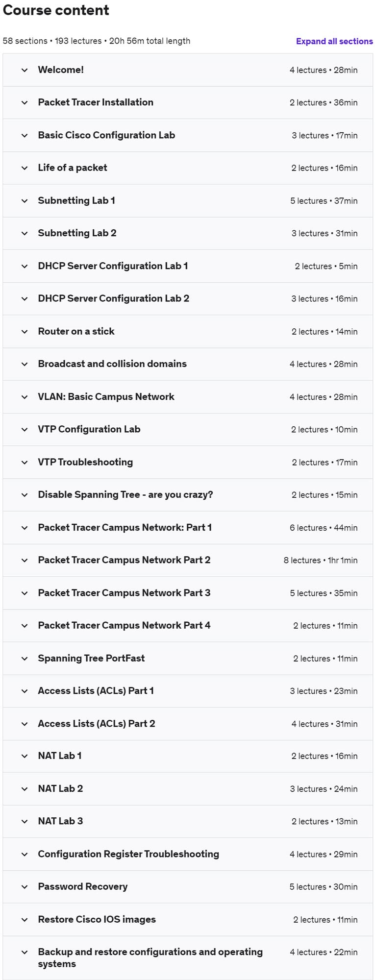This screenshot has height=980, width=375.
Task: Expand NAT Lab 2 chevron icon
Action: 25,789
